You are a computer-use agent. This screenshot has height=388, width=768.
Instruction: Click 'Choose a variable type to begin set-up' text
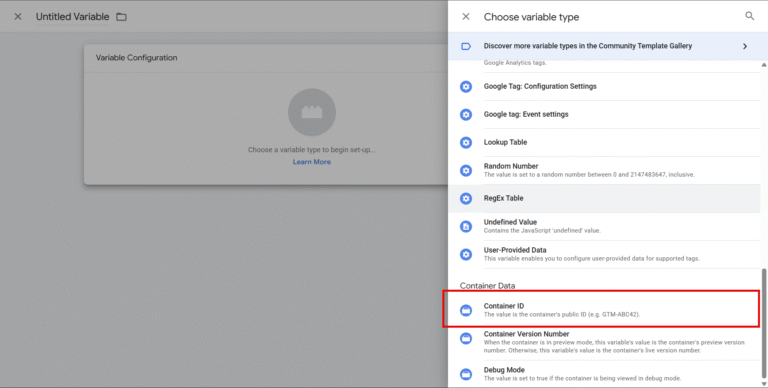pos(312,150)
